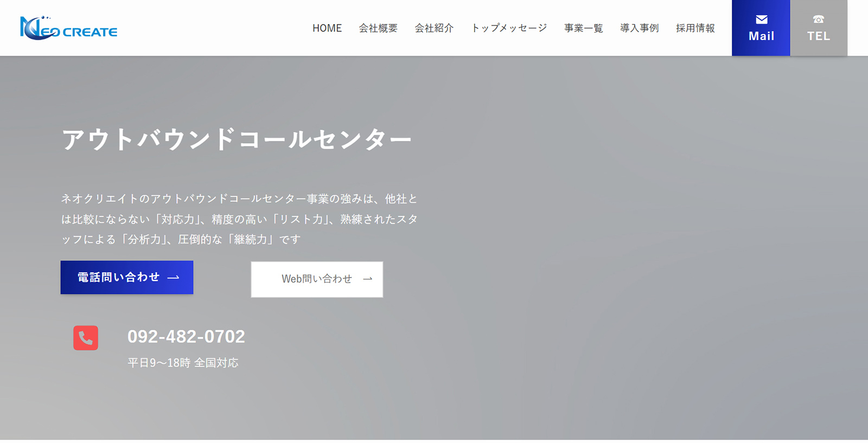Open the 会社紹介 menu item
The image size is (868, 443).
(x=434, y=28)
